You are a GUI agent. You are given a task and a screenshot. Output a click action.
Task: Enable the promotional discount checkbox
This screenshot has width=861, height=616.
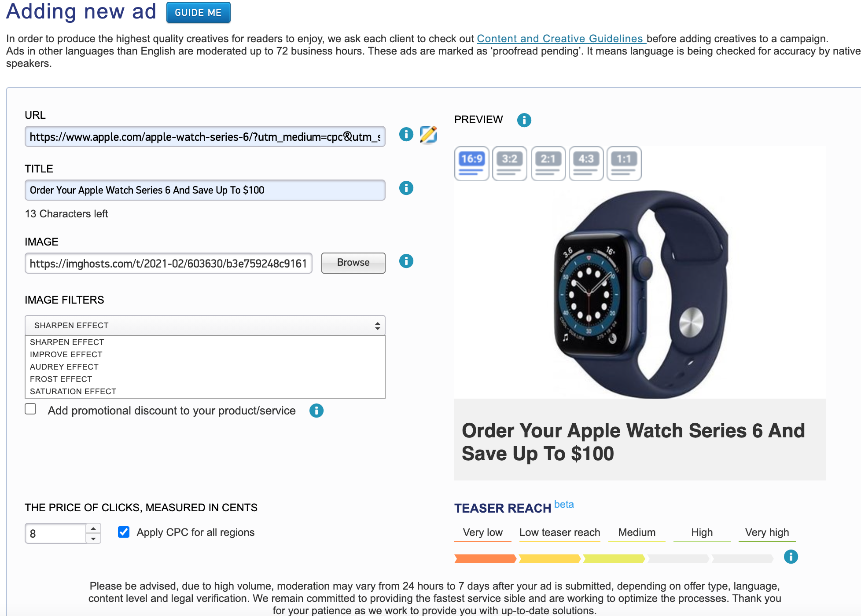point(31,409)
